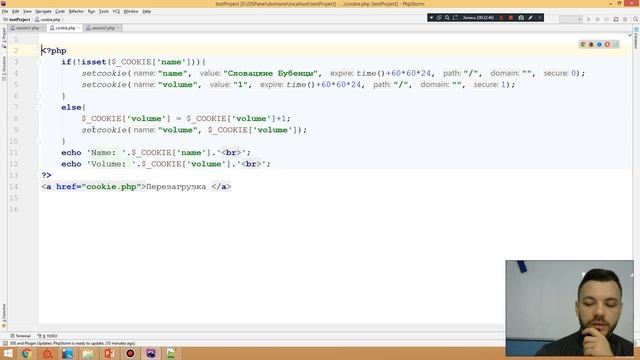The height and width of the screenshot is (360, 640).
Task: Click the IDE and Plugin Updates status message
Action: [x=72, y=343]
